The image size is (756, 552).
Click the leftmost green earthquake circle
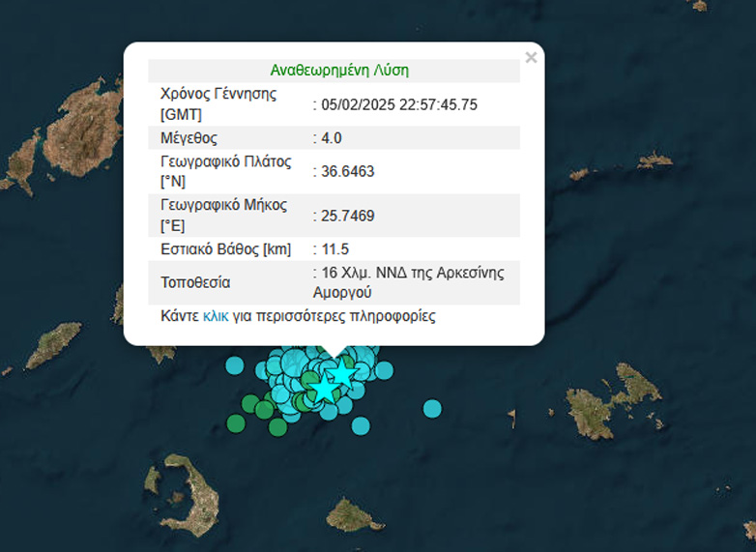click(235, 422)
